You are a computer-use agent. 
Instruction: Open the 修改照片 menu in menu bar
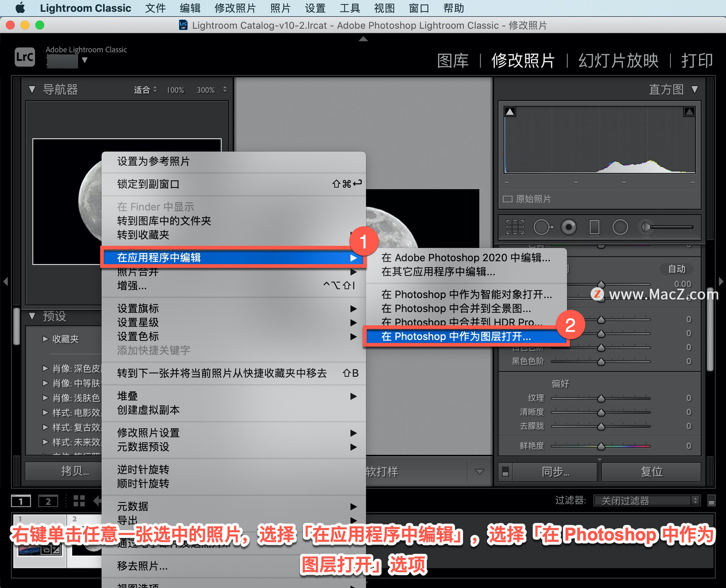coord(235,8)
